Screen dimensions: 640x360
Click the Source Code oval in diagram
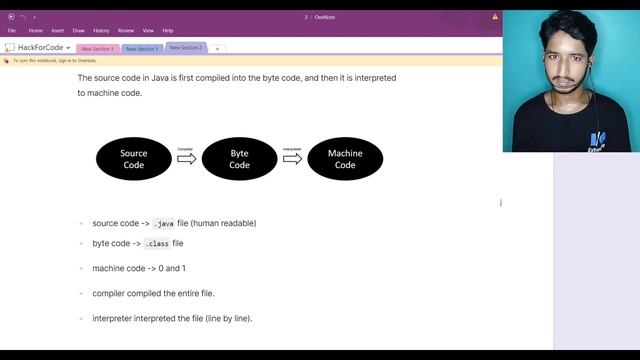pyautogui.click(x=134, y=159)
